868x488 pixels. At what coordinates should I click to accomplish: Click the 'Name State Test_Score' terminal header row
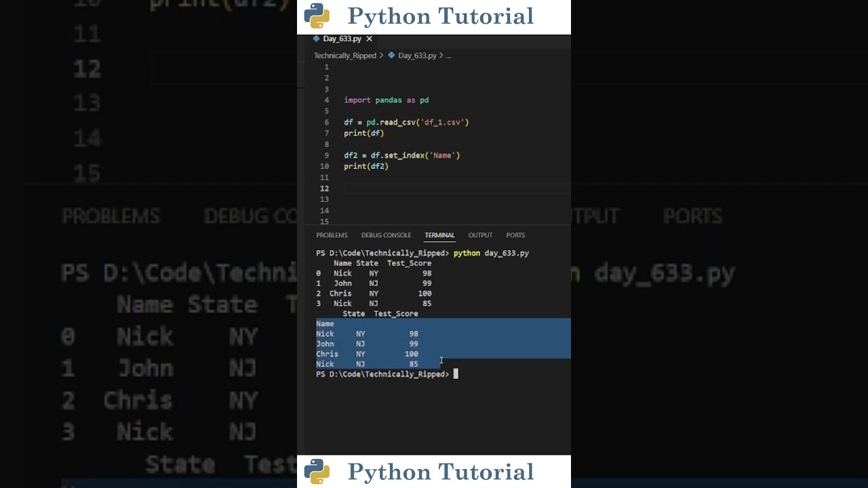point(382,263)
